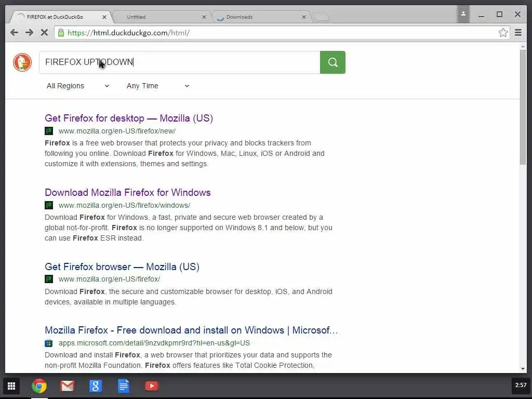
Task: Click the apps.microsoft.com/detail URL link
Action: click(154, 343)
